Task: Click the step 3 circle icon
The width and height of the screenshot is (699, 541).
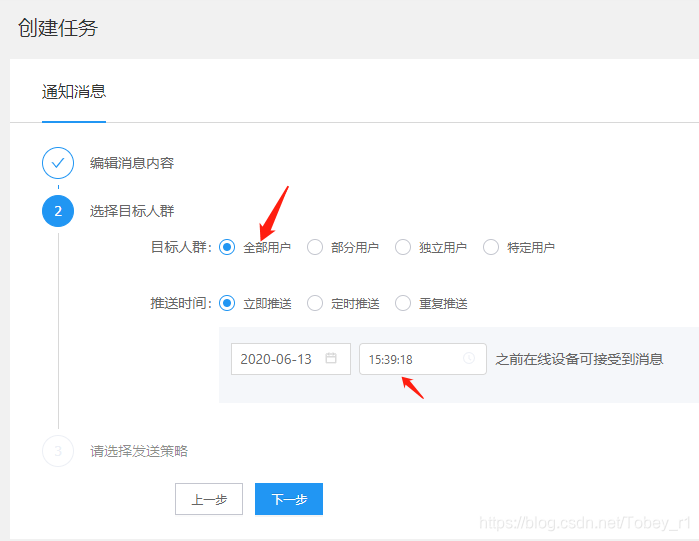Action: point(58,451)
